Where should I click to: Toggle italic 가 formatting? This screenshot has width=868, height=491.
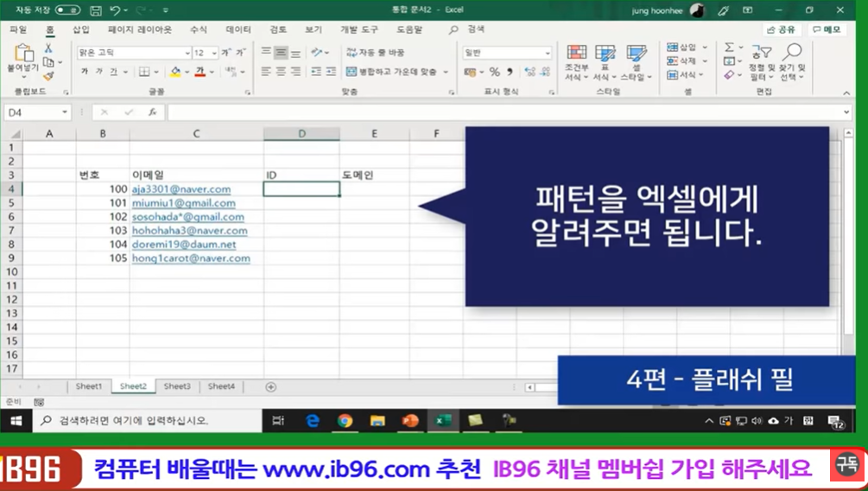(x=99, y=72)
